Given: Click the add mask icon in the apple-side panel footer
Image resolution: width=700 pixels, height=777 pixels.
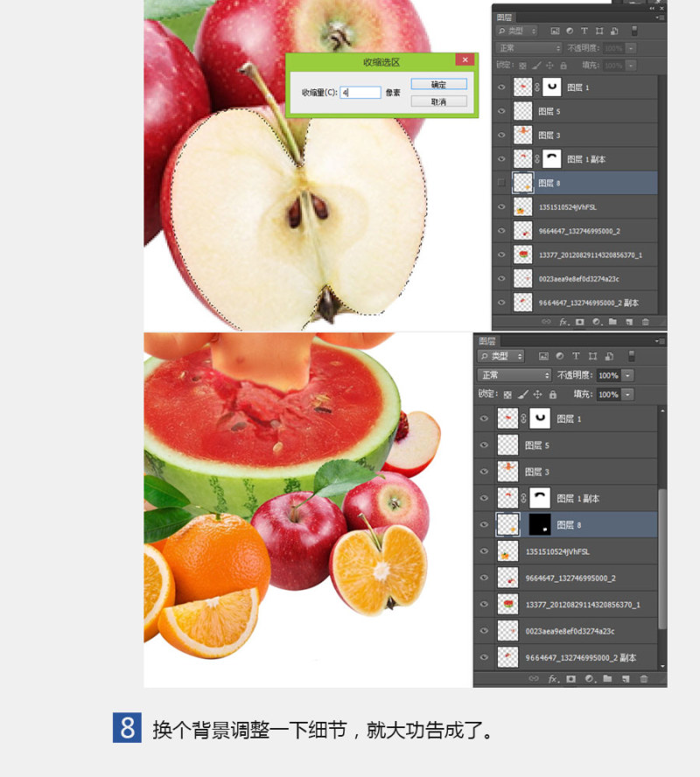Looking at the screenshot, I should [580, 322].
